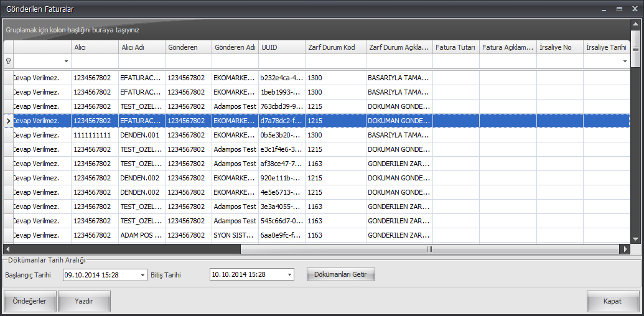The height and width of the screenshot is (316, 644).
Task: Sort by the UUID column header
Action: [x=282, y=47]
